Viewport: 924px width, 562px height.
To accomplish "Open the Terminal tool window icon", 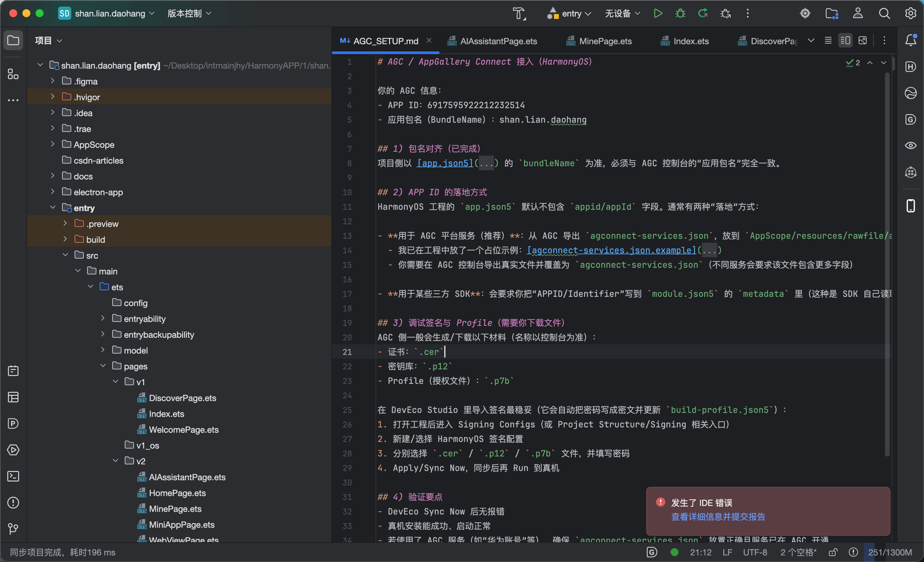I will tap(13, 476).
